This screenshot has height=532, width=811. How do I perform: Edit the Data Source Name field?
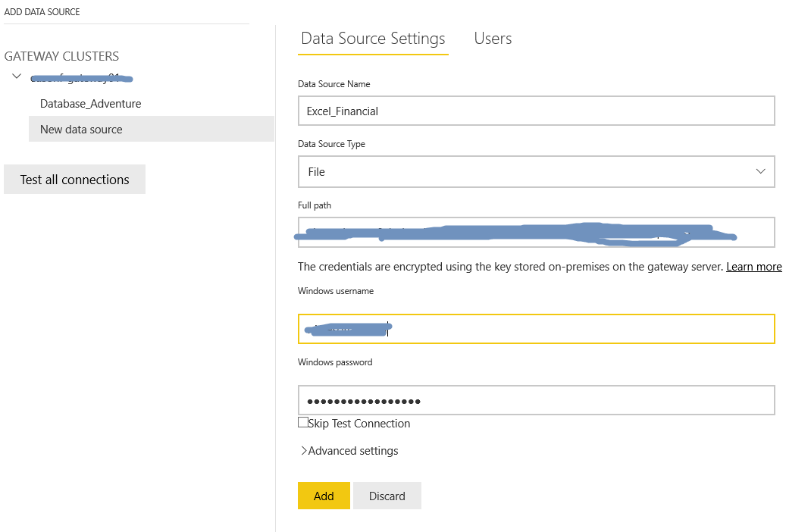[x=537, y=111]
